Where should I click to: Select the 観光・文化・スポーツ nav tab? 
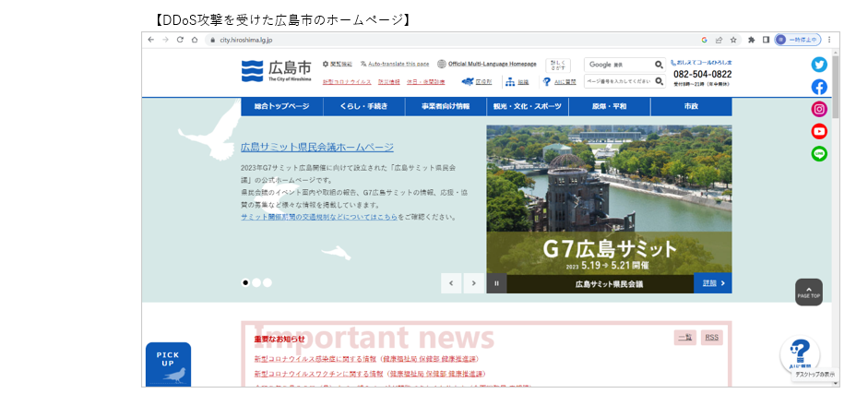[528, 107]
